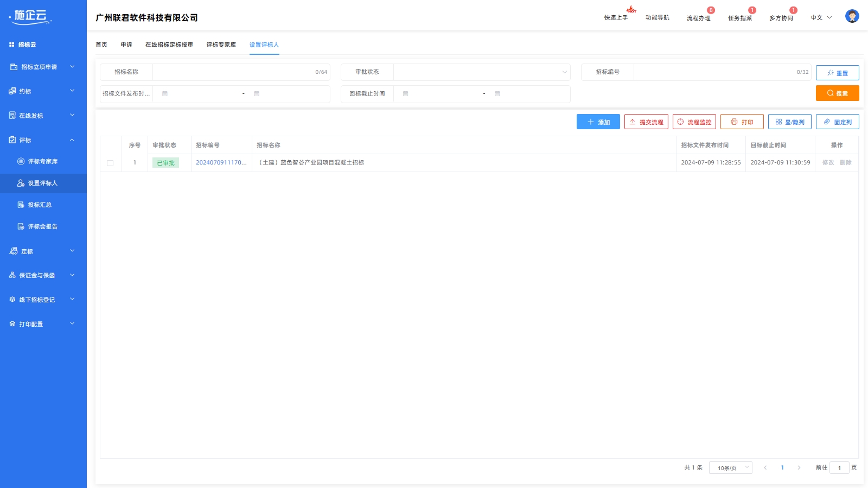Image resolution: width=868 pixels, height=488 pixels.
Task: Click the 回标截止时间 start date calendar icon
Action: coord(405,94)
